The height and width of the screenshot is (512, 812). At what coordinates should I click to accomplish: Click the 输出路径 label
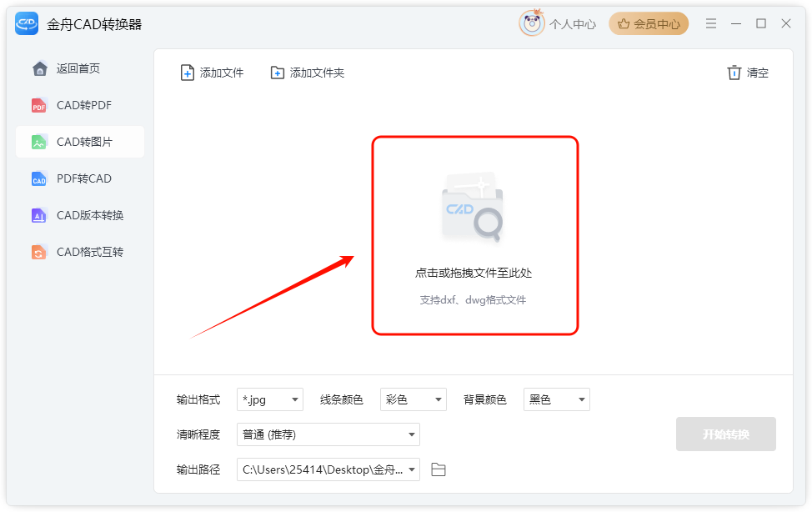coord(198,469)
